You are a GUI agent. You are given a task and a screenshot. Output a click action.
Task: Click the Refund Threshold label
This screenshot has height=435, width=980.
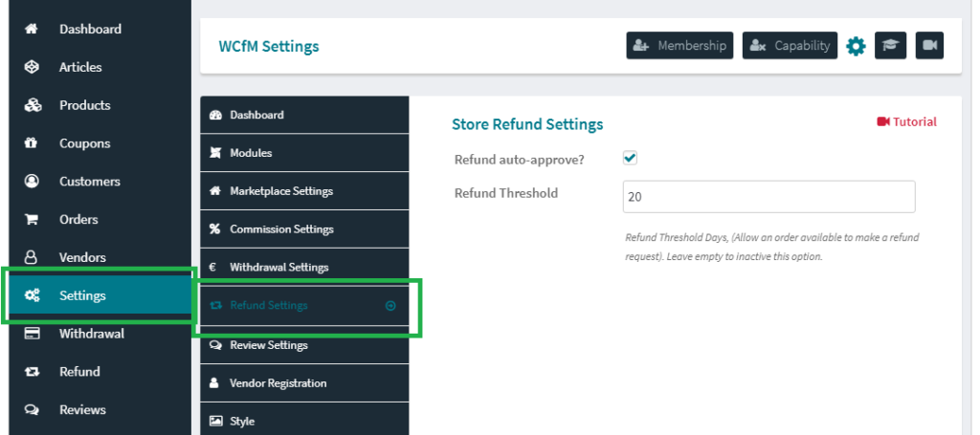506,193
